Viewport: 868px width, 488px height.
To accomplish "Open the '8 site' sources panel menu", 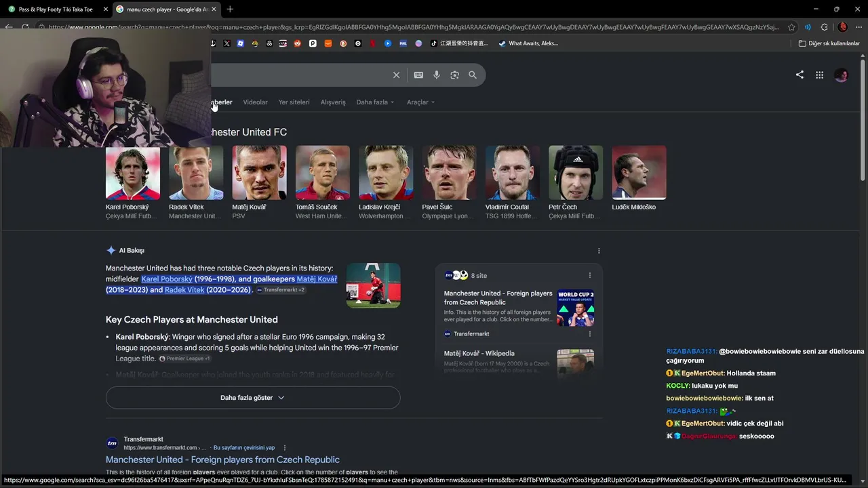I will point(590,276).
